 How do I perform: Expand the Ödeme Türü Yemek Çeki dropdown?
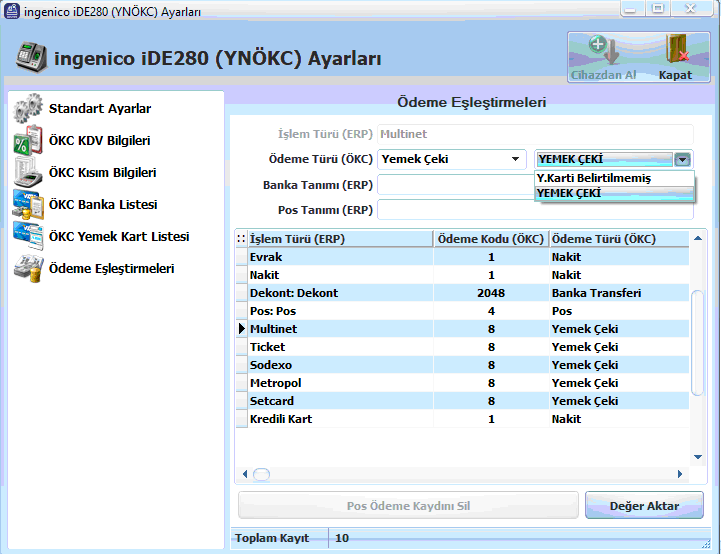pyautogui.click(x=515, y=159)
